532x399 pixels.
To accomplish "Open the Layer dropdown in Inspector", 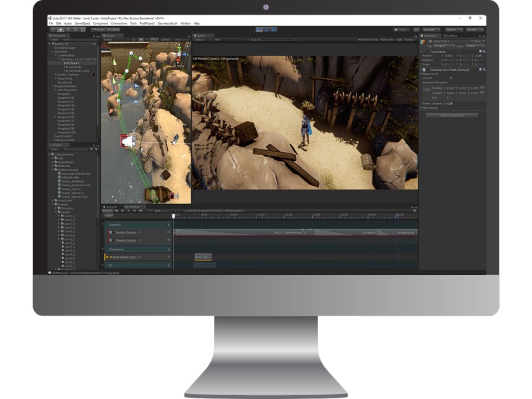I will click(476, 46).
